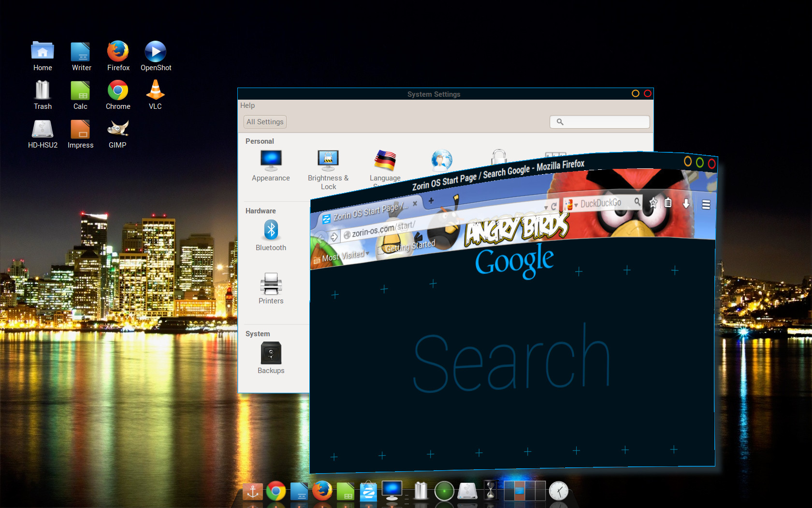
Task: Open the Printers settings
Action: 271,289
